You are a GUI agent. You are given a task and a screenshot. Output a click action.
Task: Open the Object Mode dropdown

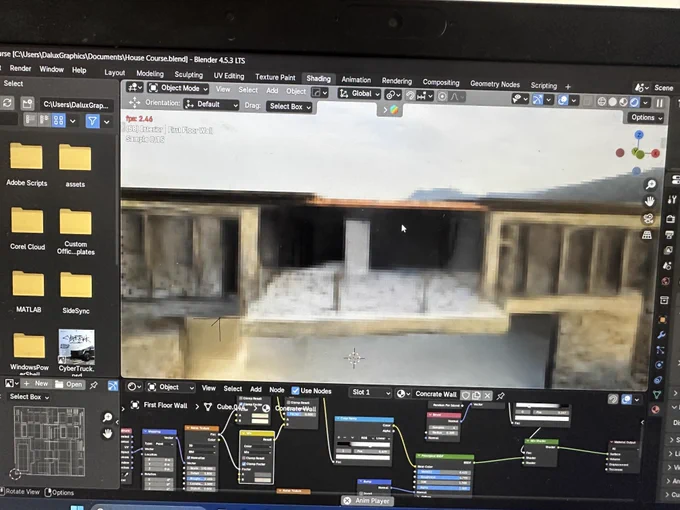178,88
